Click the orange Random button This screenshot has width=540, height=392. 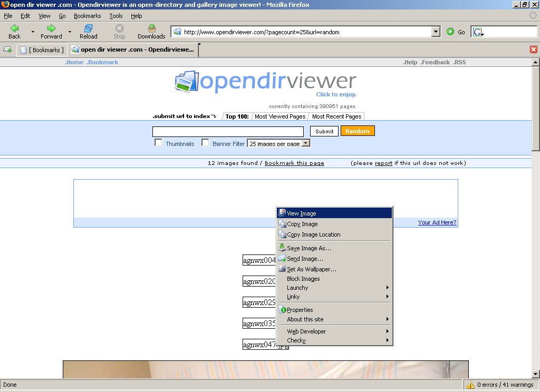[x=358, y=131]
